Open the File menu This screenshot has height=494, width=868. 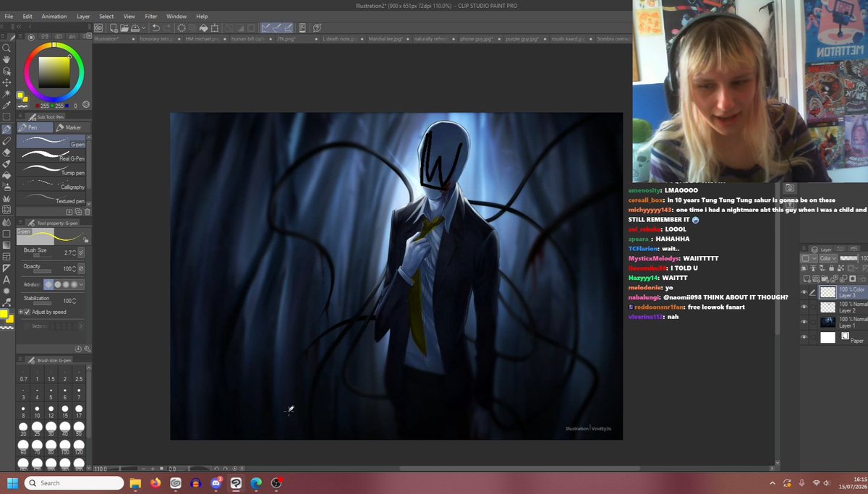coord(9,16)
